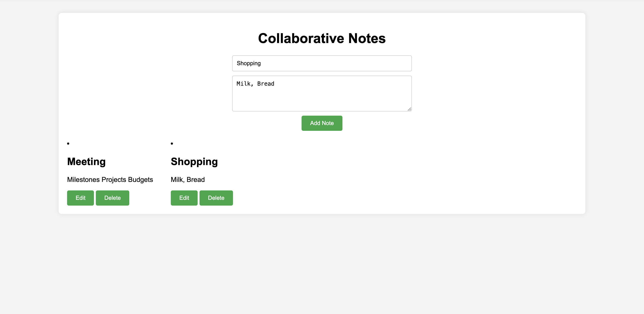This screenshot has height=314, width=644.
Task: Click the word Budgets in Meeting note
Action: click(x=140, y=180)
